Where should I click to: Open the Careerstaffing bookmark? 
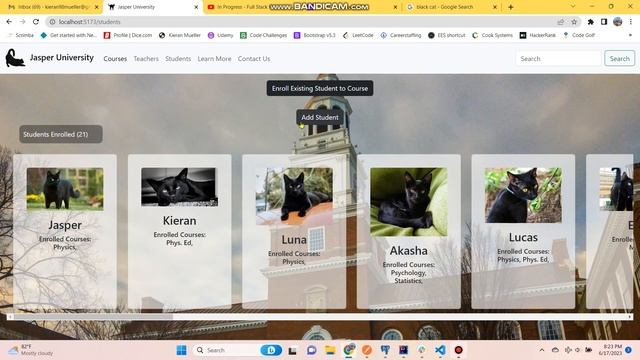pos(401,35)
